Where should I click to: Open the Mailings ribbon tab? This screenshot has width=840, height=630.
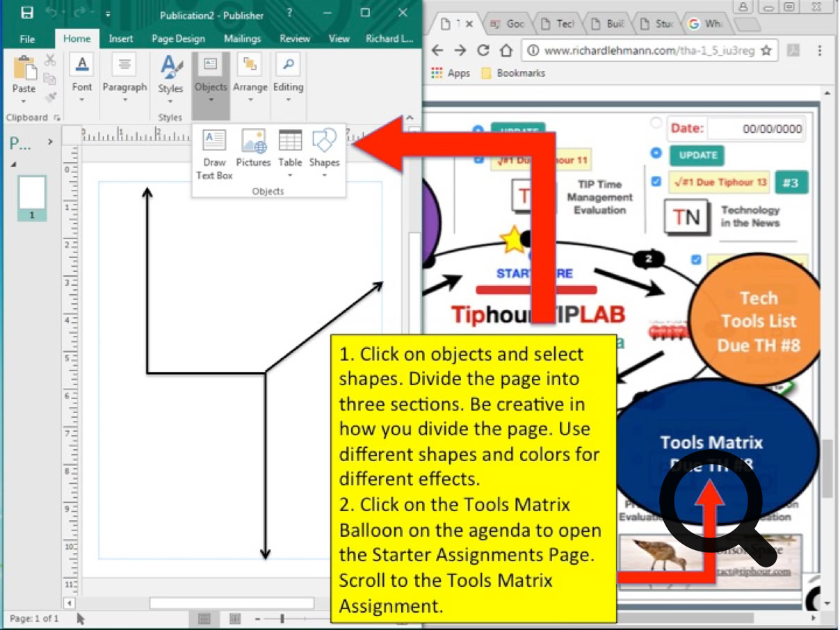(242, 39)
